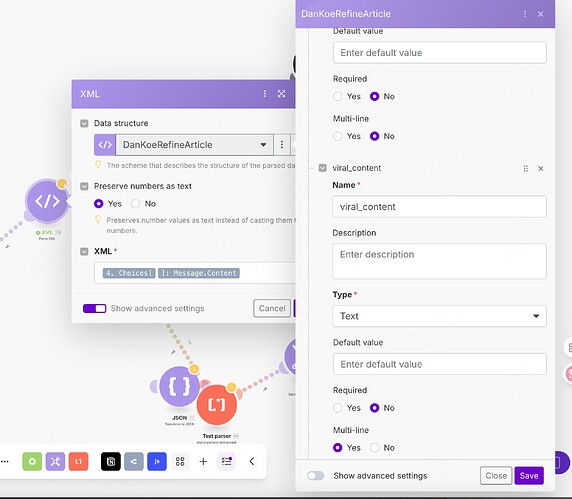Viewport: 572px width, 499px height.
Task: Set viral_content Multi-line to No
Action: (x=375, y=448)
